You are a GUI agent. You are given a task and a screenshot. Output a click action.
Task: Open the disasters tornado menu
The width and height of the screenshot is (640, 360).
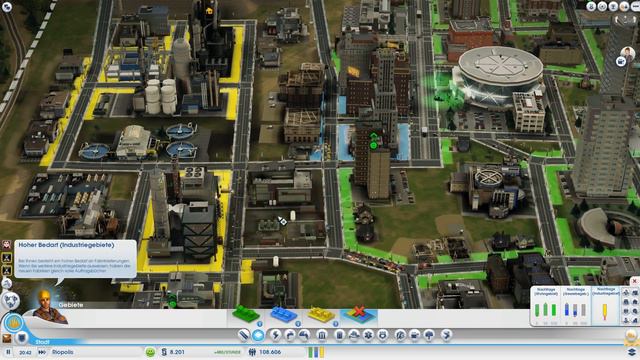point(447,335)
